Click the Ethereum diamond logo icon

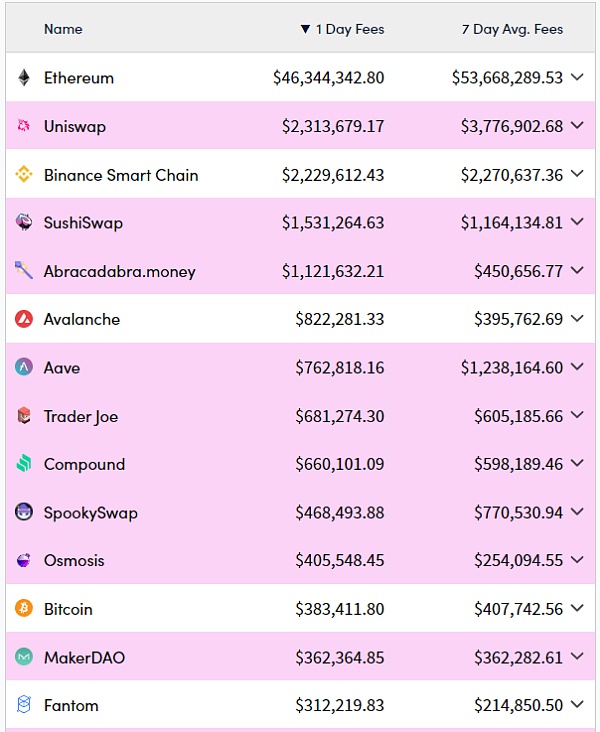tap(24, 78)
